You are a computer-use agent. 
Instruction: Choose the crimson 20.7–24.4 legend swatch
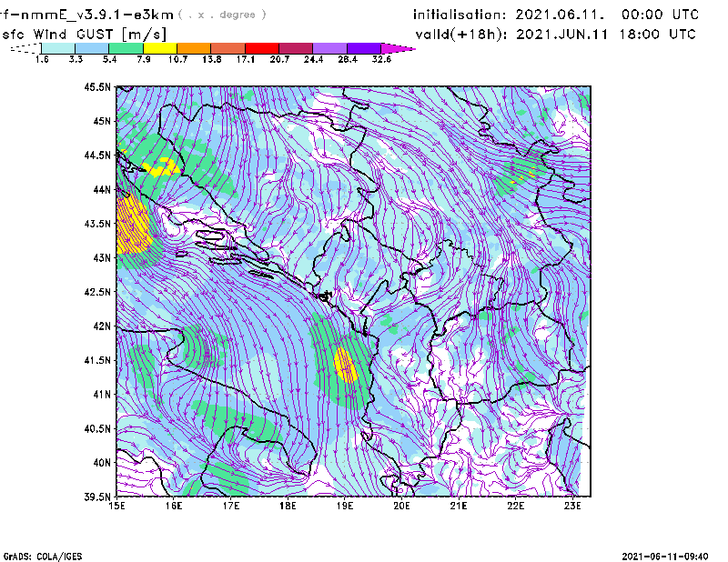coord(296,48)
